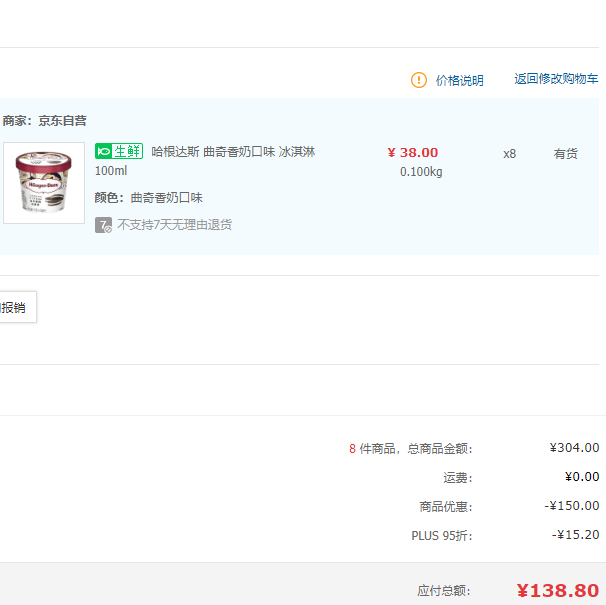The image size is (606, 605).
Task: Click the PLUS 95折 discount line
Action: [x=441, y=535]
